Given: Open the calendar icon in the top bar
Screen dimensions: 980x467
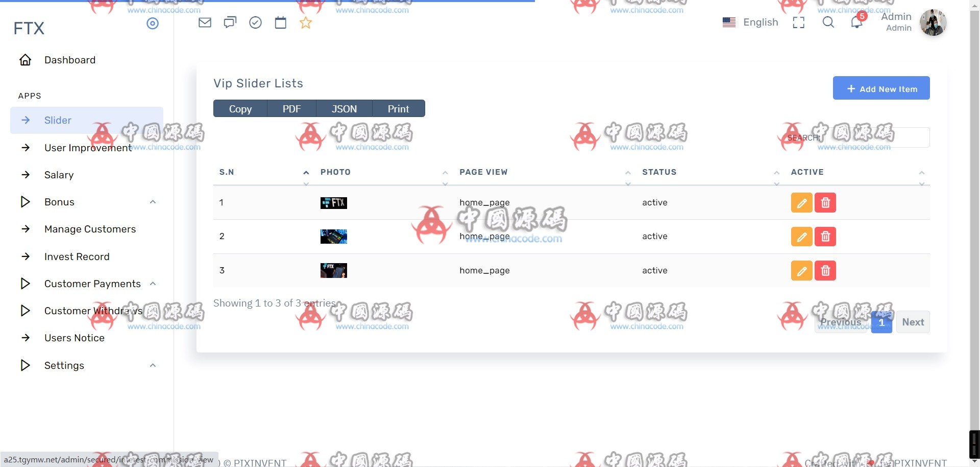Looking at the screenshot, I should tap(280, 22).
